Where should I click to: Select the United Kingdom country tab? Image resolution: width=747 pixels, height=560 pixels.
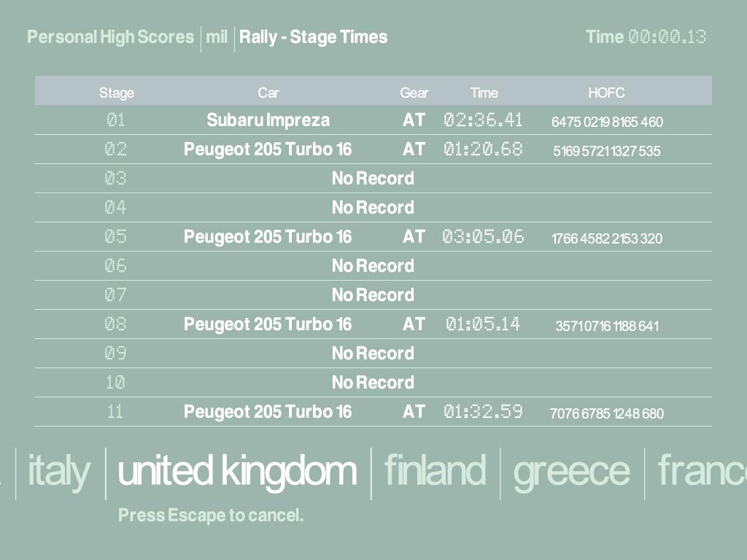coord(237,472)
